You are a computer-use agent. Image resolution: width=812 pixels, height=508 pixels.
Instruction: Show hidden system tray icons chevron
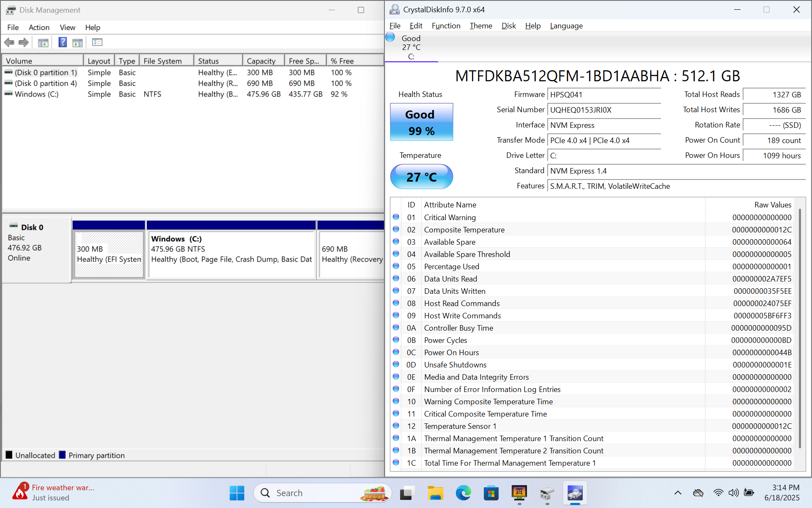(678, 493)
